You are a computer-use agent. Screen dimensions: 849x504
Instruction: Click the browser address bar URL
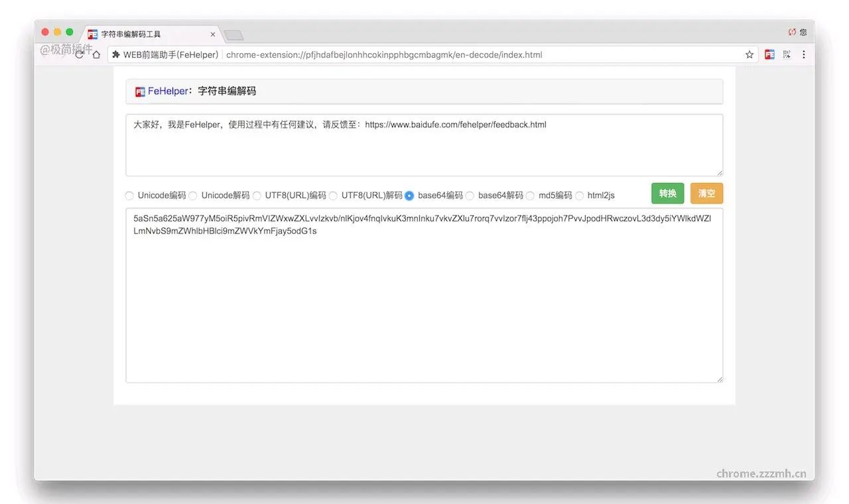(384, 54)
